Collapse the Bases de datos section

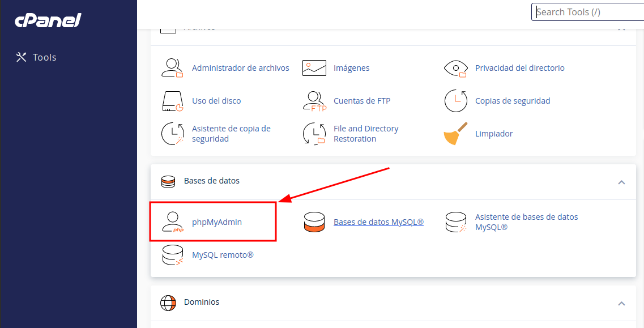(621, 182)
